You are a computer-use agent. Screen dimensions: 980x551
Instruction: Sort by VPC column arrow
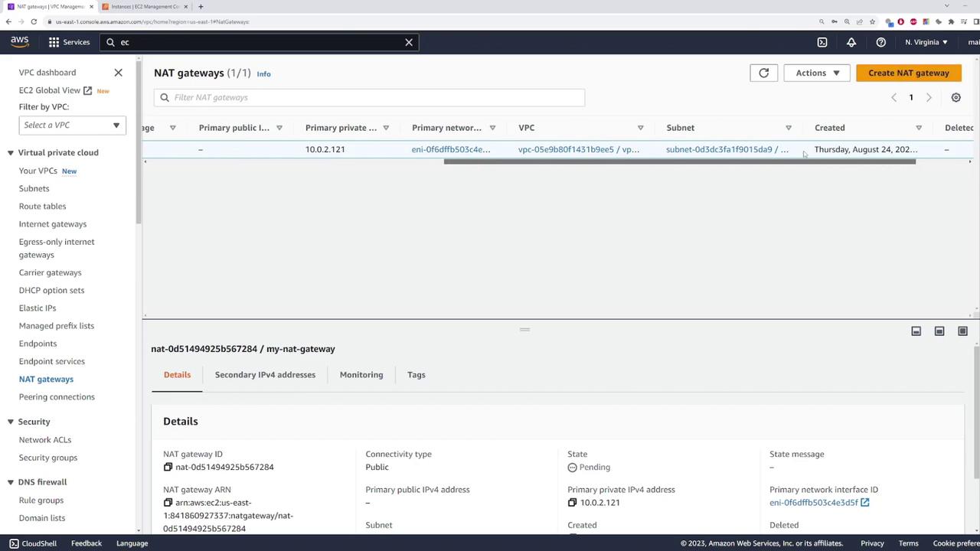[x=640, y=128]
